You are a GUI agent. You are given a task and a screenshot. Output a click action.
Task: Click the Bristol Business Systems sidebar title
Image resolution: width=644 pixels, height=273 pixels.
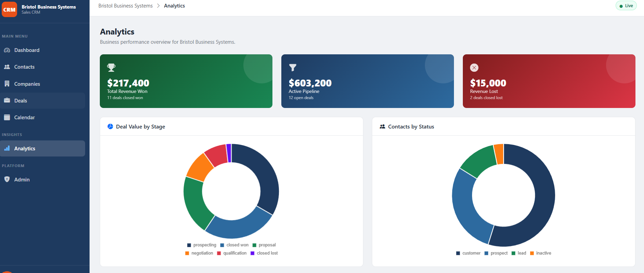49,7
